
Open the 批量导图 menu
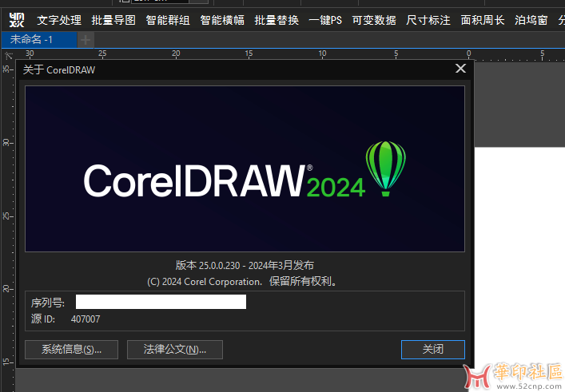pyautogui.click(x=113, y=20)
